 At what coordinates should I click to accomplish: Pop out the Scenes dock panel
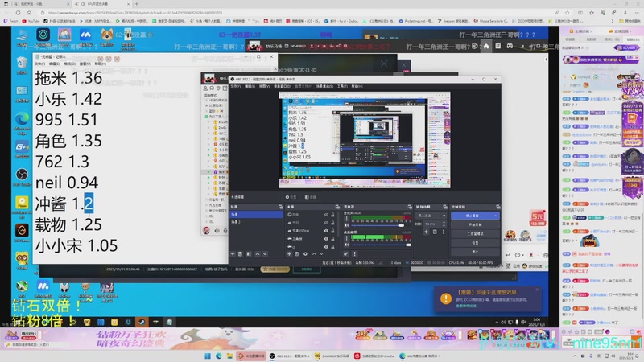tap(280, 207)
